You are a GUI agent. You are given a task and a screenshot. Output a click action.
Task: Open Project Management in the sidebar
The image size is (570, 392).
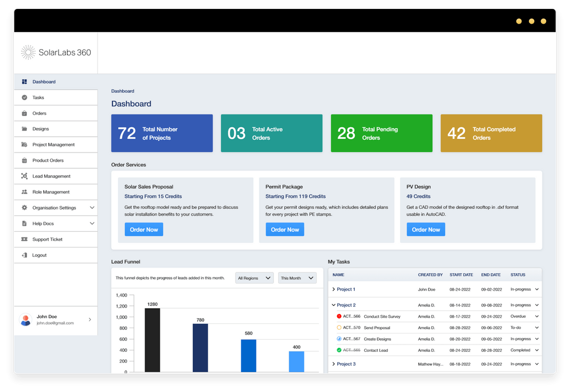(53, 145)
